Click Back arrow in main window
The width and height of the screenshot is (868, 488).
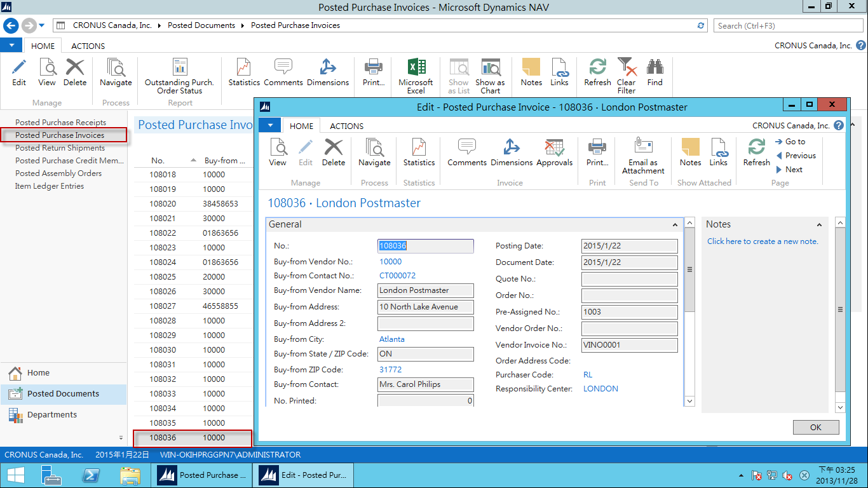tap(11, 25)
